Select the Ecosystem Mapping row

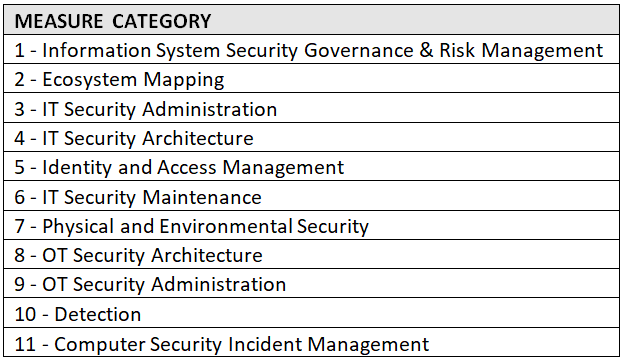click(312, 78)
